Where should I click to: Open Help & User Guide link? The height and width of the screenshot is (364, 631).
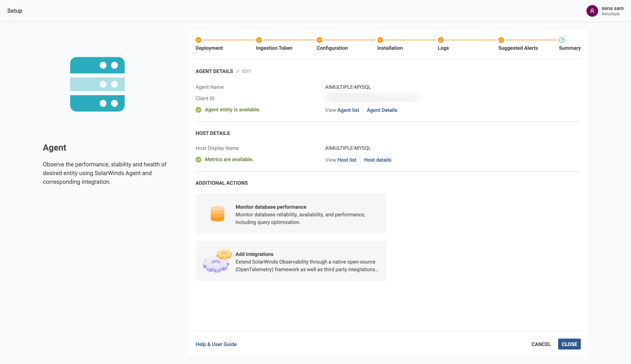[x=216, y=344]
